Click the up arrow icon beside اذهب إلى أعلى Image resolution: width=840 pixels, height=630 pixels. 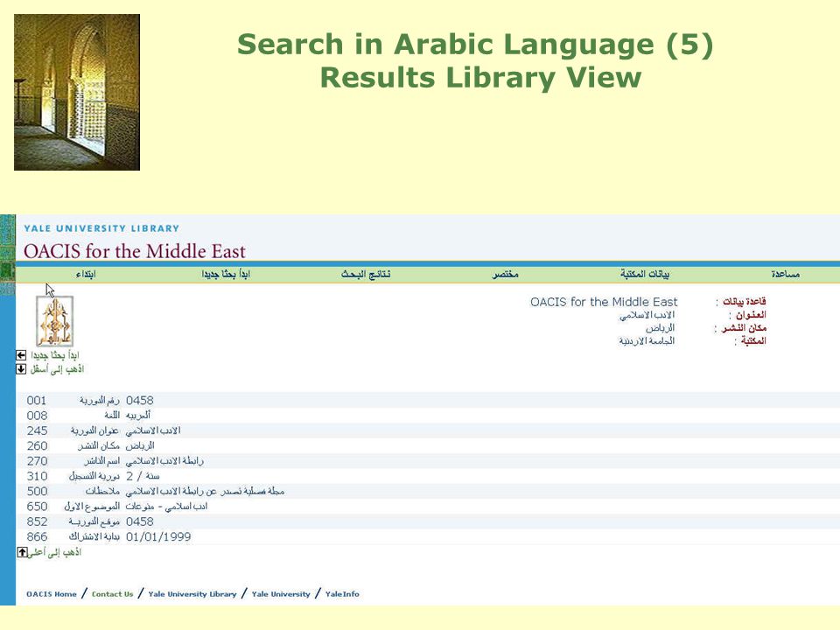pos(22,552)
